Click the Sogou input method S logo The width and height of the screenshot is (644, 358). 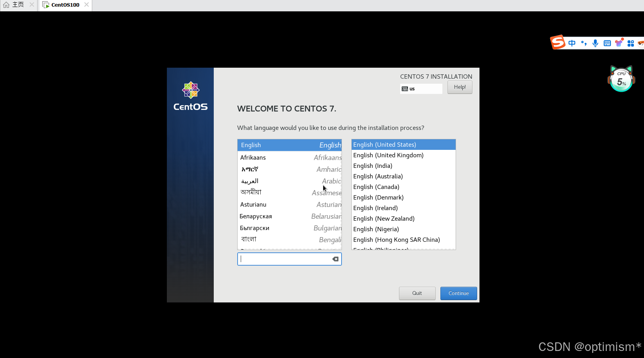pyautogui.click(x=558, y=42)
